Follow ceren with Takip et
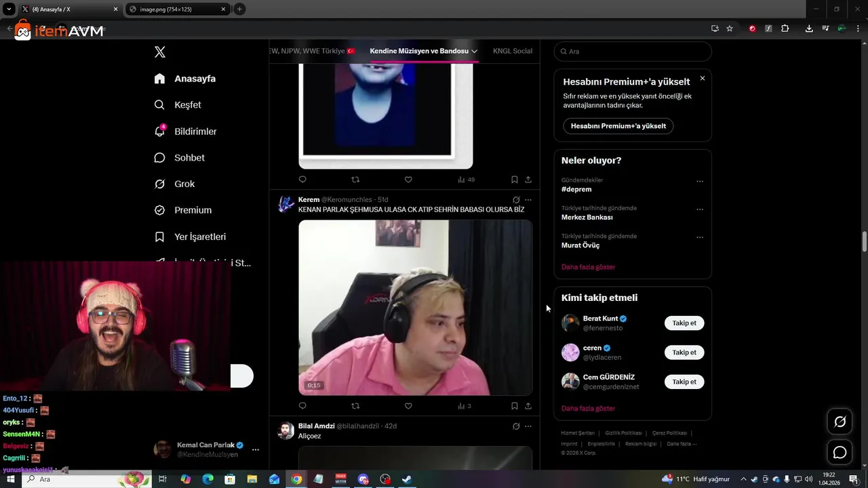Screen dimensions: 868x488 click(x=684, y=352)
